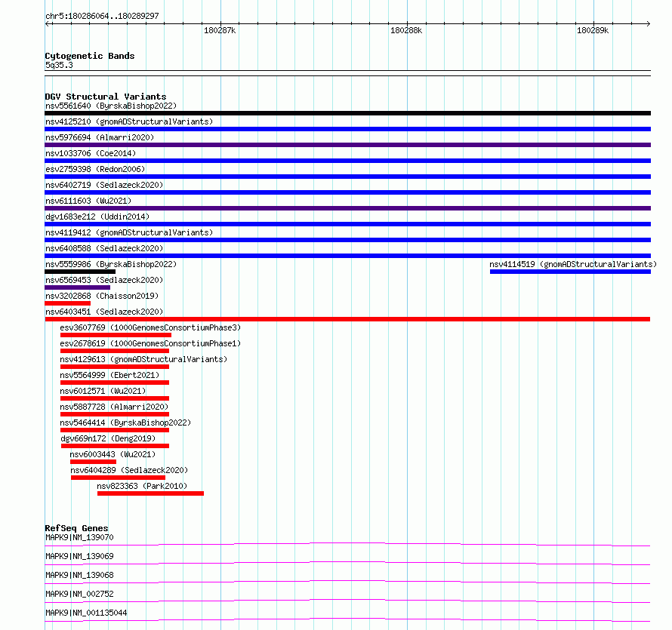Open variant nsv5561640 (ByrskaBishop2022) label
The image size is (672, 630).
coord(111,106)
